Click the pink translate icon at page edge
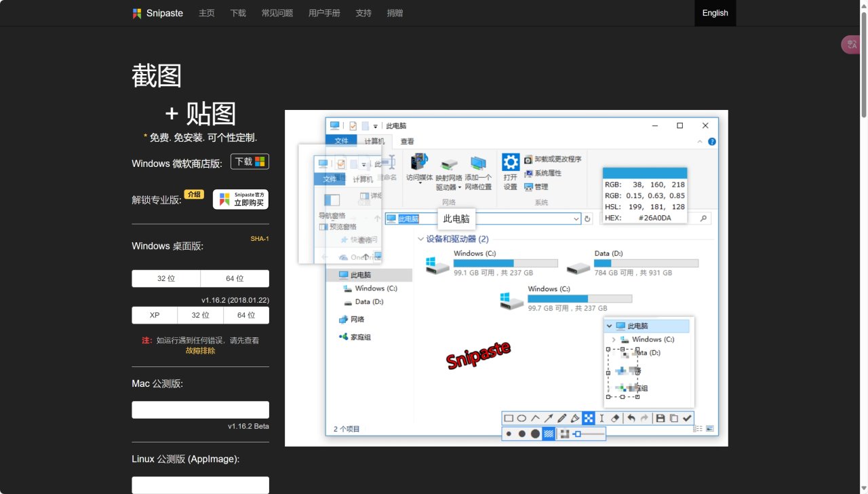The height and width of the screenshot is (494, 868). pyautogui.click(x=852, y=45)
